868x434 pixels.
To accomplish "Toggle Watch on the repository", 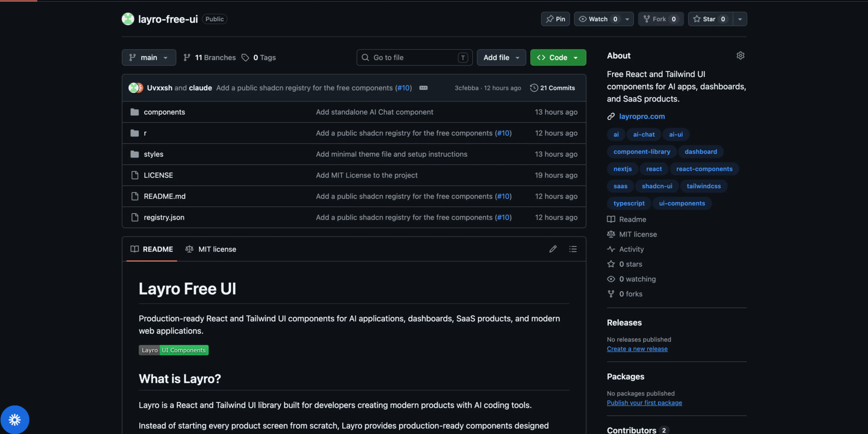I will pos(598,19).
